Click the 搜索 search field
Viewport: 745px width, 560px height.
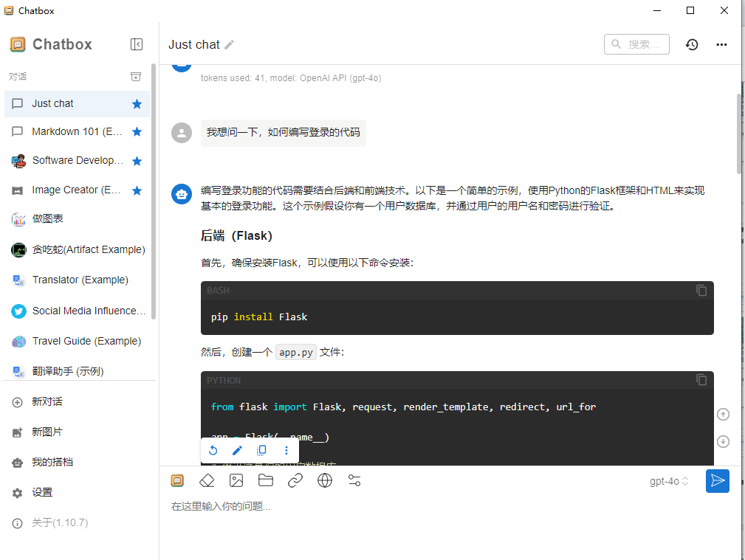click(x=636, y=44)
